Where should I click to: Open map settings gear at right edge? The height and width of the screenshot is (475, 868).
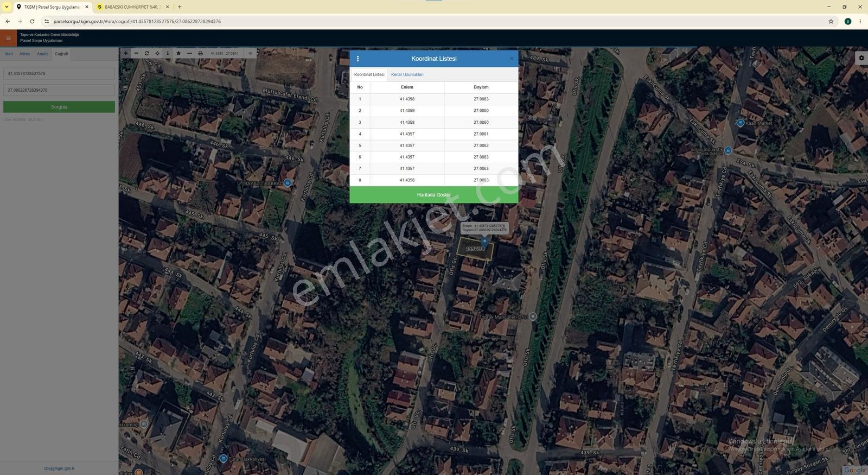[861, 58]
